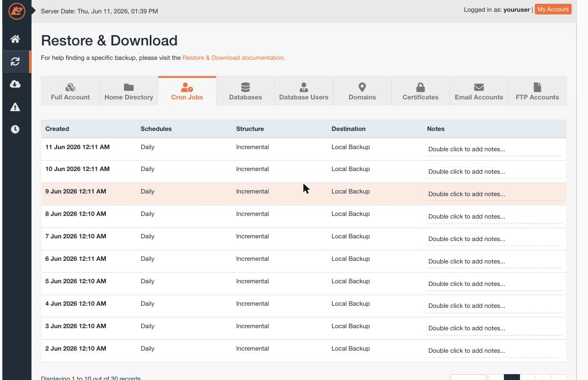Click the Notes column header
588x380 pixels.
tap(436, 129)
